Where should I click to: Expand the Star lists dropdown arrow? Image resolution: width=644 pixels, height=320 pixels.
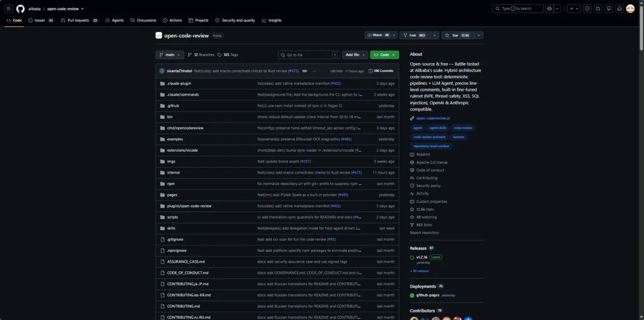pyautogui.click(x=478, y=35)
